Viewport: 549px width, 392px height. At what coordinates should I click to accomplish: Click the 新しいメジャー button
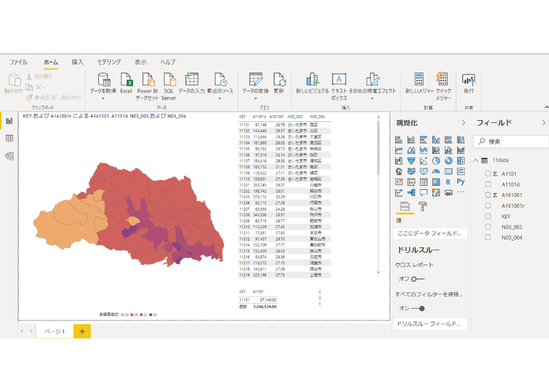point(419,83)
